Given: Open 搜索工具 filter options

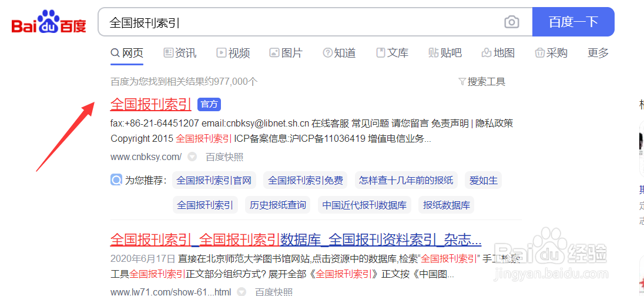Looking at the screenshot, I should coord(482,82).
